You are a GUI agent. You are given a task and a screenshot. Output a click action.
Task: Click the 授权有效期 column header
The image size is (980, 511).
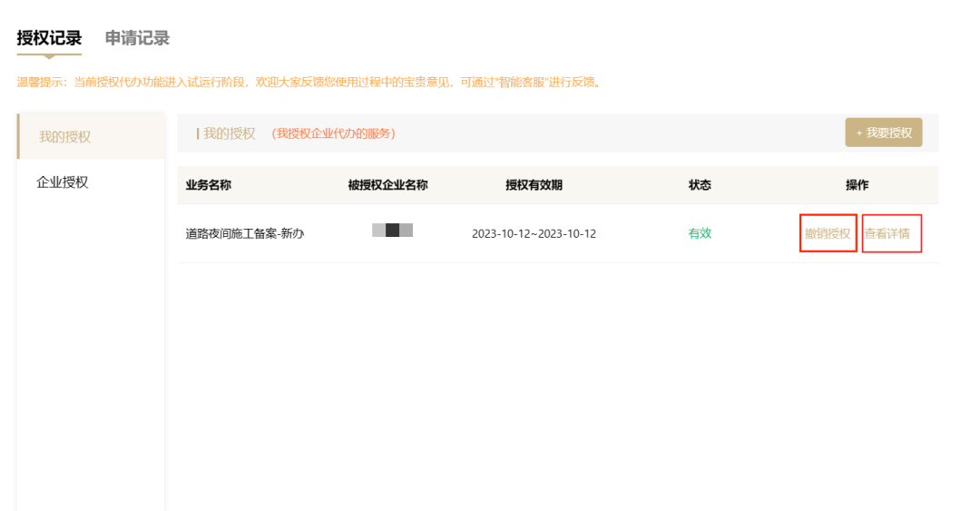tap(534, 185)
